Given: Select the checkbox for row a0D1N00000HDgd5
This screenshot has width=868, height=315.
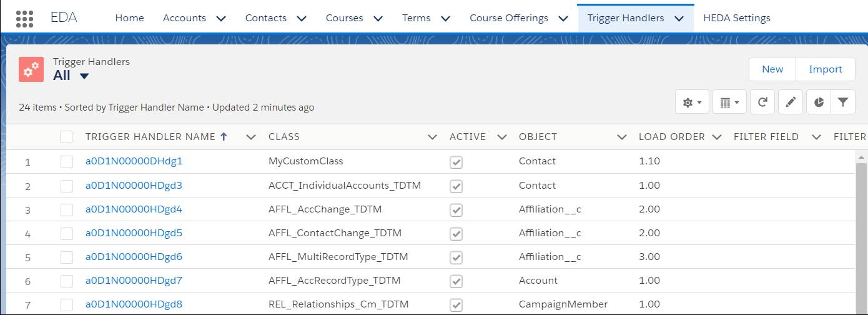Looking at the screenshot, I should [x=66, y=234].
